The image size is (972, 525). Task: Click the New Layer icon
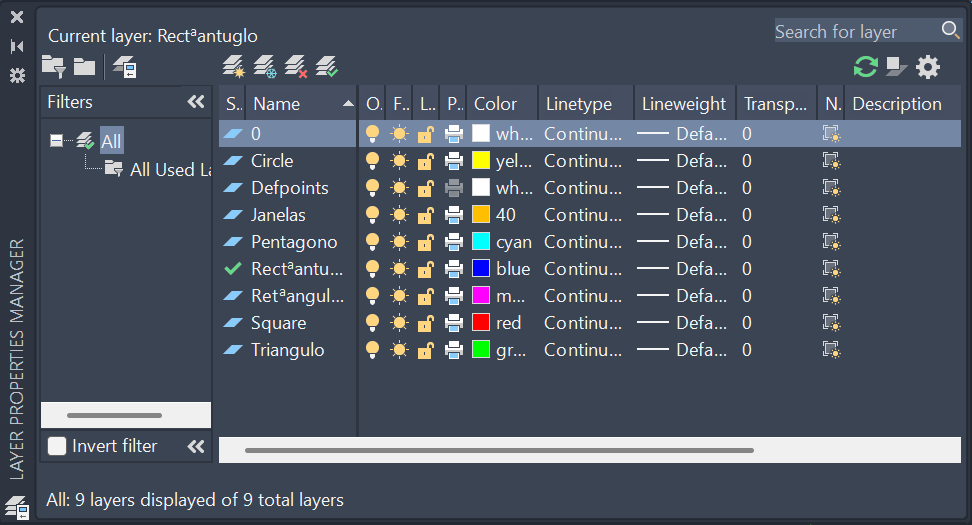[x=233, y=67]
